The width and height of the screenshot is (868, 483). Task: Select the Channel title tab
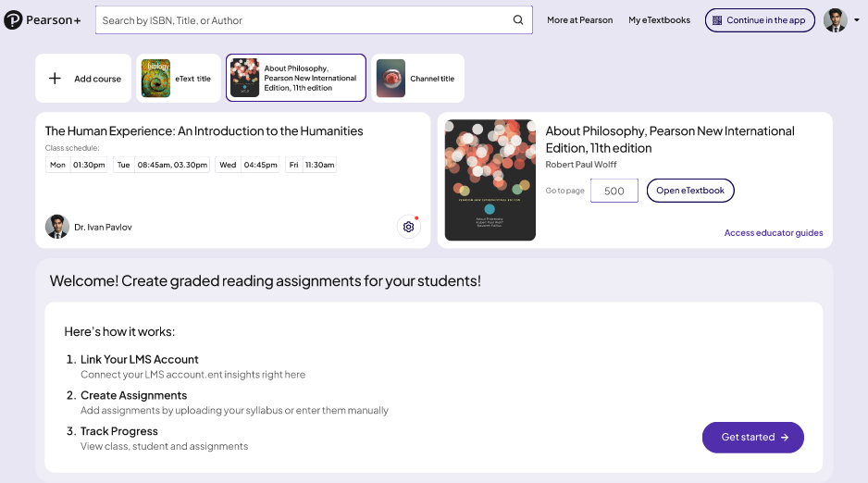(418, 78)
